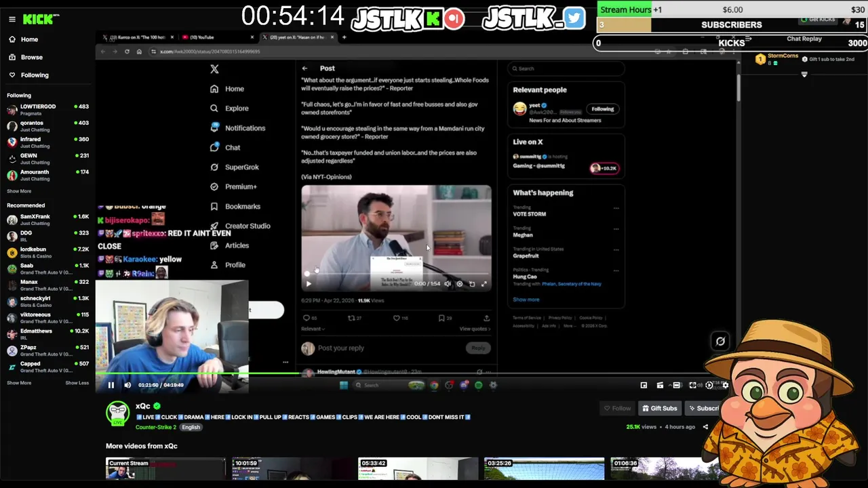Expand Following list with Show More
Image resolution: width=868 pixels, height=488 pixels.
pyautogui.click(x=19, y=191)
